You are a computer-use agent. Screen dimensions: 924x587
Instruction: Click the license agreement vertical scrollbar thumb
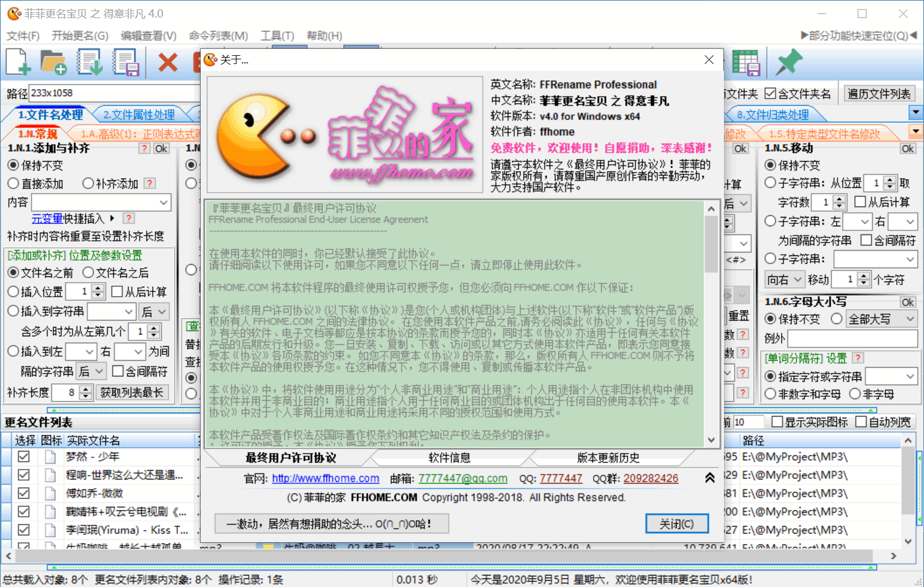[x=711, y=244]
